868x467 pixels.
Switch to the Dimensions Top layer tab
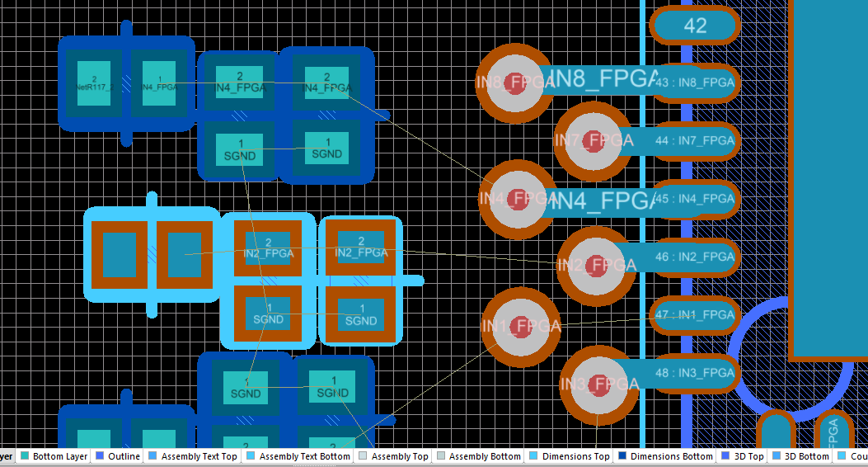[x=569, y=456]
